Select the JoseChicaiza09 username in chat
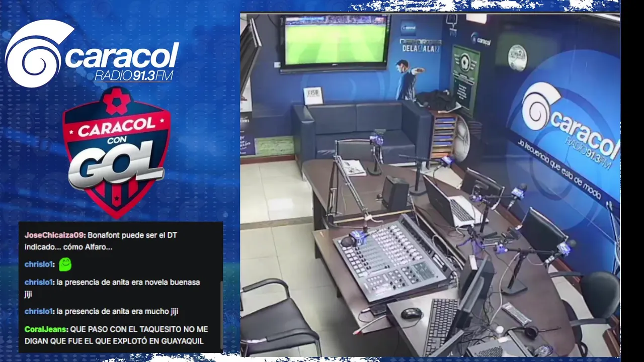Viewport: 644px width, 362px height. [x=55, y=235]
